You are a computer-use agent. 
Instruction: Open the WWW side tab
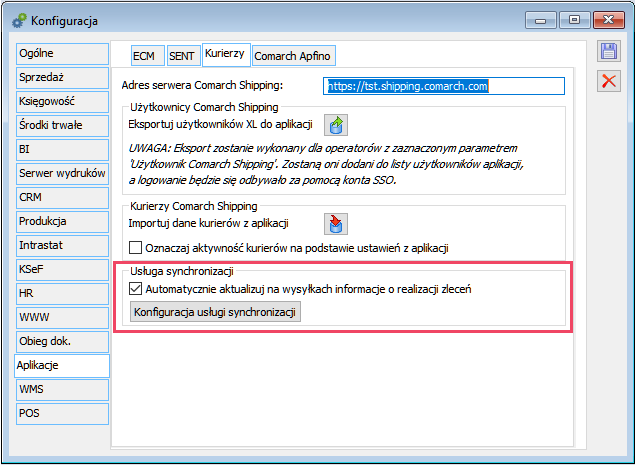(x=62, y=317)
